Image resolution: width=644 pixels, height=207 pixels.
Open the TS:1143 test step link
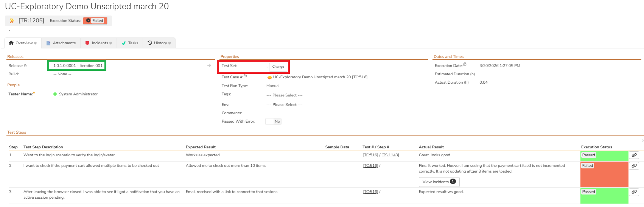point(390,155)
